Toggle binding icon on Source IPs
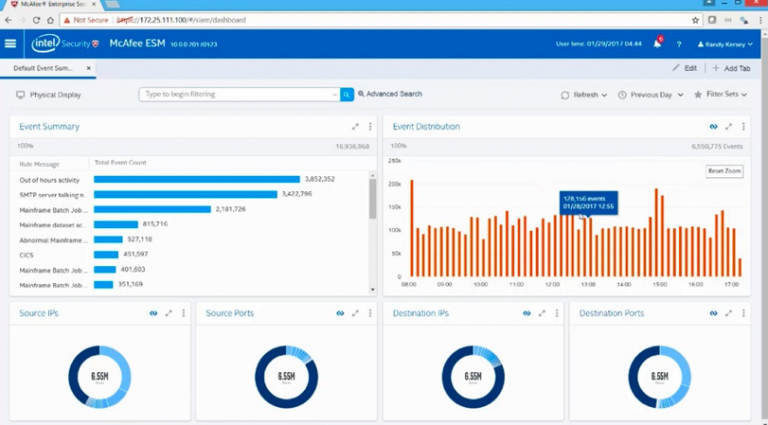This screenshot has width=768, height=425. coord(153,313)
